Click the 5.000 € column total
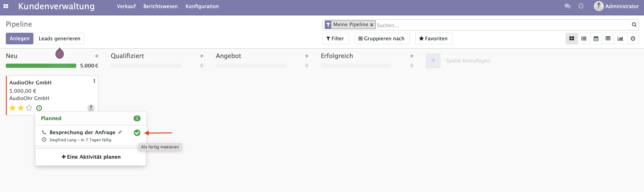This screenshot has width=644, height=192. [89, 66]
